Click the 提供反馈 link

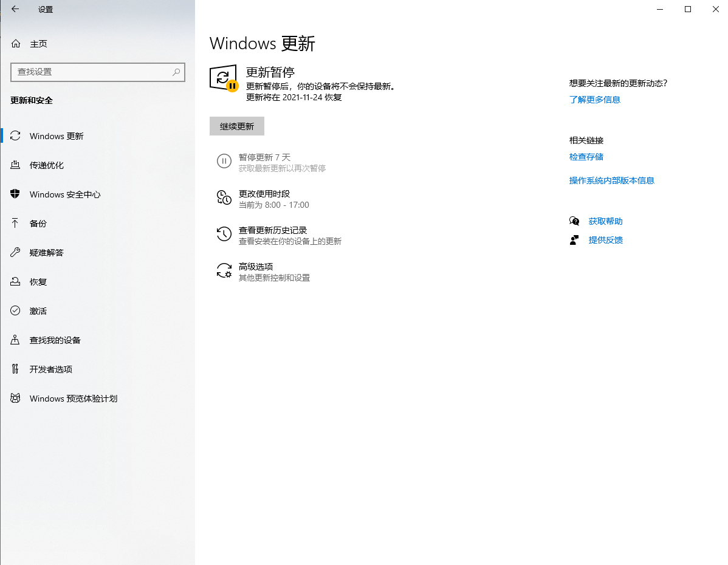point(605,240)
